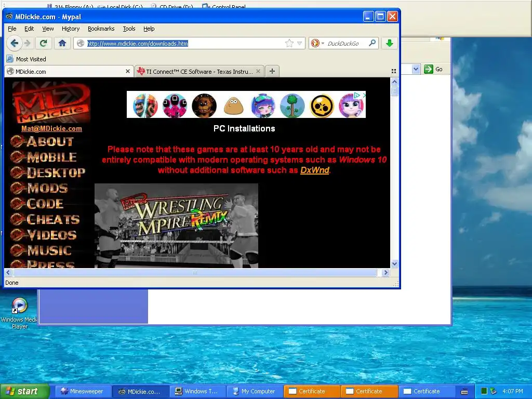This screenshot has height=399, width=532.
Task: Open the History menu
Action: [x=71, y=29]
